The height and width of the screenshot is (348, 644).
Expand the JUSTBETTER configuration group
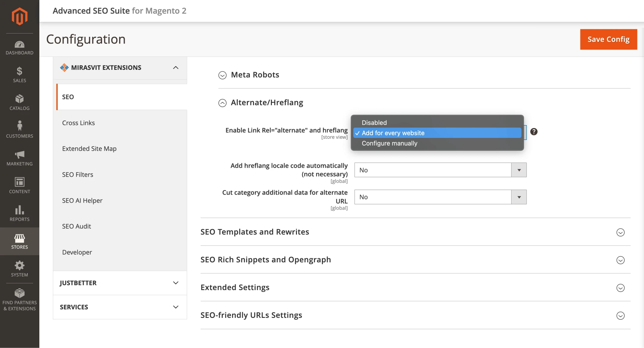pyautogui.click(x=120, y=283)
